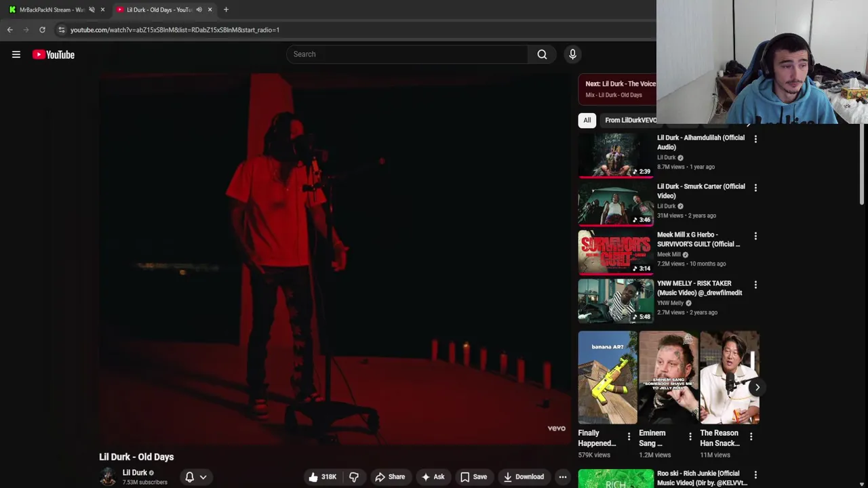This screenshot has width=868, height=488.
Task: Open the banana AR Shorts thumbnail
Action: (x=608, y=378)
